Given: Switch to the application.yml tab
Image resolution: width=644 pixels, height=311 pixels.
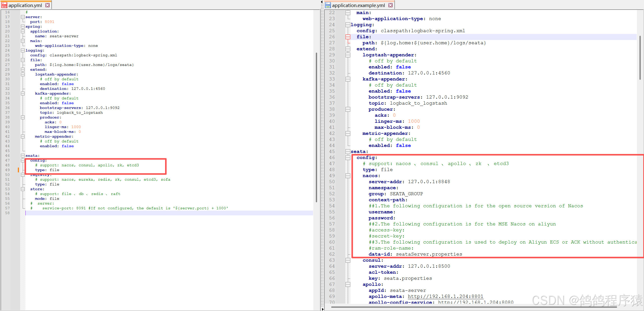Looking at the screenshot, I should 25,5.
